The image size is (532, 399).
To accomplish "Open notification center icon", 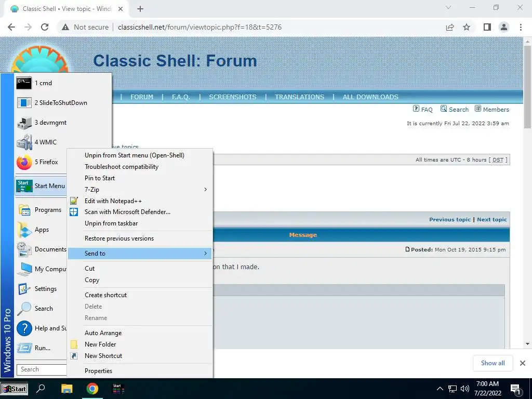I will (516, 390).
